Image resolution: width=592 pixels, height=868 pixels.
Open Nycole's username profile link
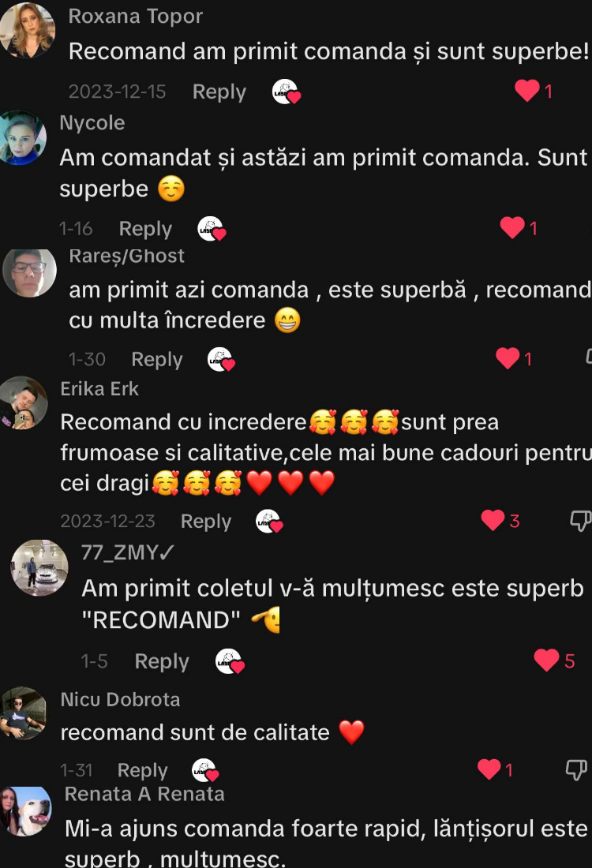point(92,122)
